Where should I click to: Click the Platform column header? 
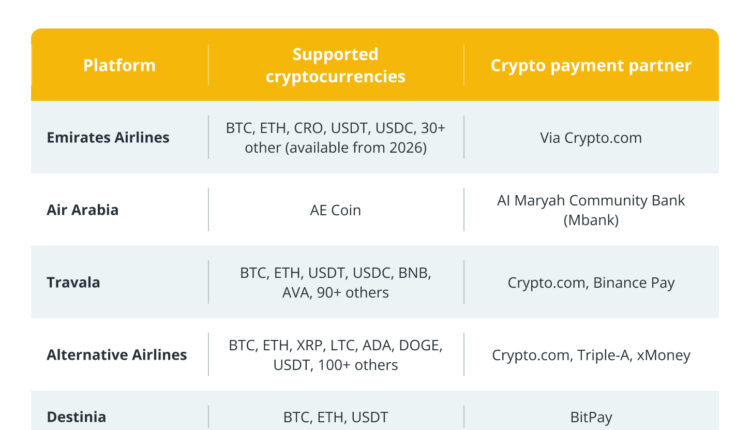pos(119,66)
